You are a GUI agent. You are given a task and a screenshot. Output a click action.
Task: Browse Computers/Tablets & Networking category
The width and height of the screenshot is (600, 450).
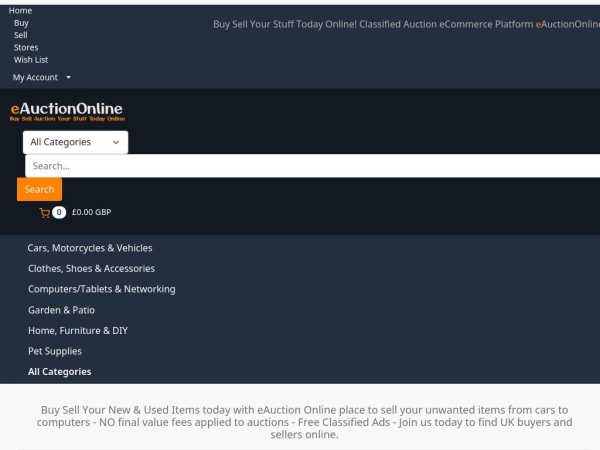tap(102, 289)
